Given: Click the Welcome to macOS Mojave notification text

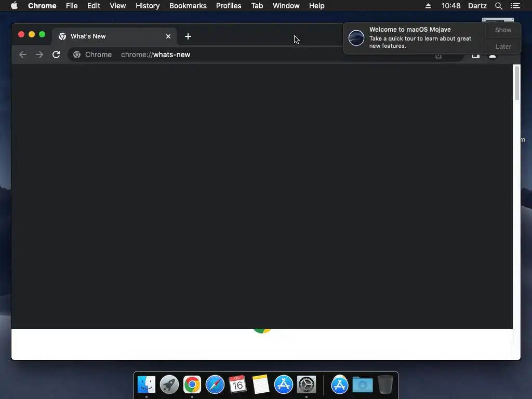Looking at the screenshot, I should [410, 30].
